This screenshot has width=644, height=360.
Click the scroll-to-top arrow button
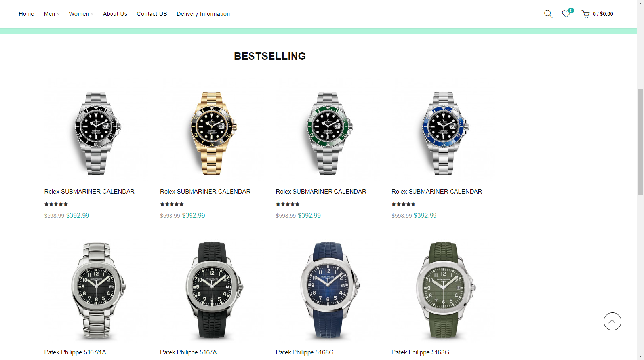pyautogui.click(x=612, y=322)
